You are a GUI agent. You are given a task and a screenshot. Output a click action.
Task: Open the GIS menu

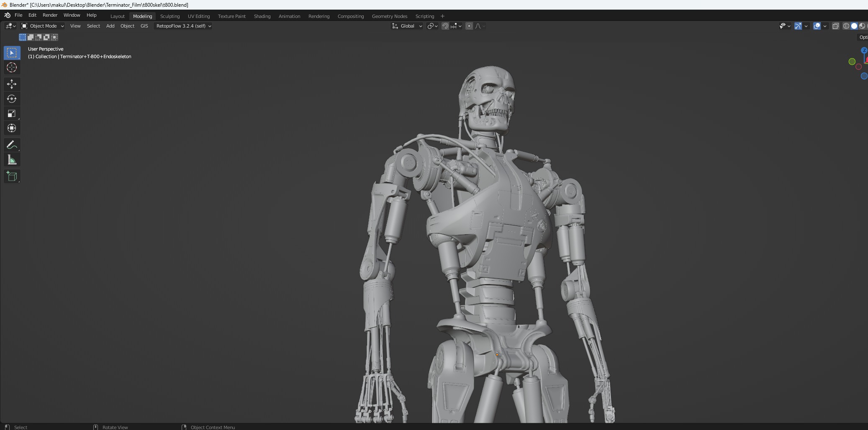point(144,26)
